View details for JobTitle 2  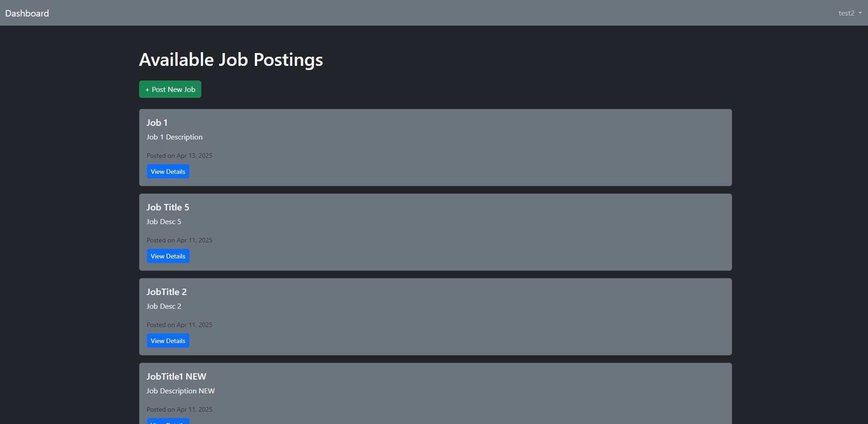point(168,341)
